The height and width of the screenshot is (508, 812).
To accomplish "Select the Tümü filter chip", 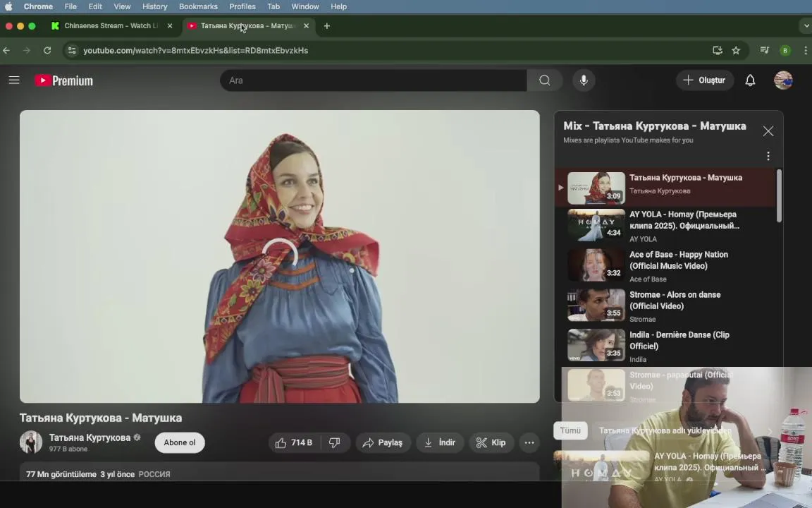I will click(570, 430).
